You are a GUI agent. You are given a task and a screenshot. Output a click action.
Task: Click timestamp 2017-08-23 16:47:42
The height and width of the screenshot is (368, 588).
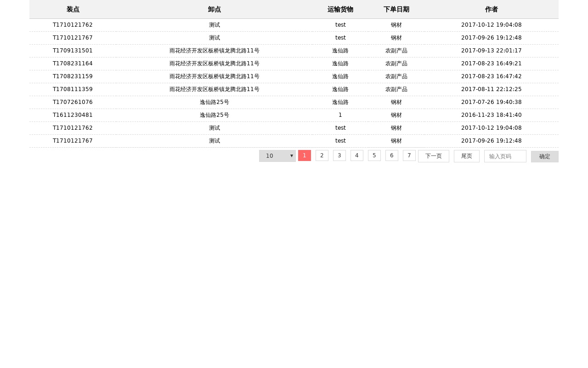click(492, 76)
